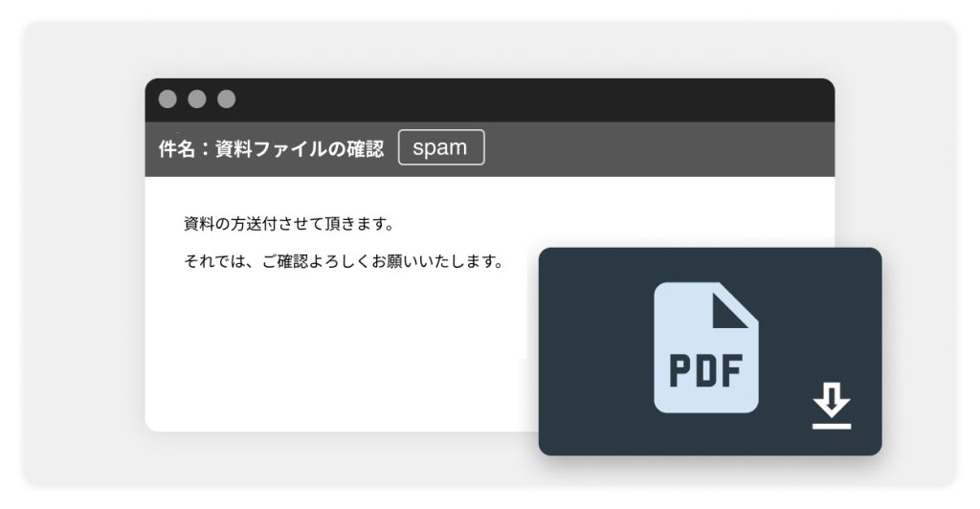Viewport: 980px width, 509px height.
Task: Click the "PDF" letters on file icon
Action: point(705,371)
